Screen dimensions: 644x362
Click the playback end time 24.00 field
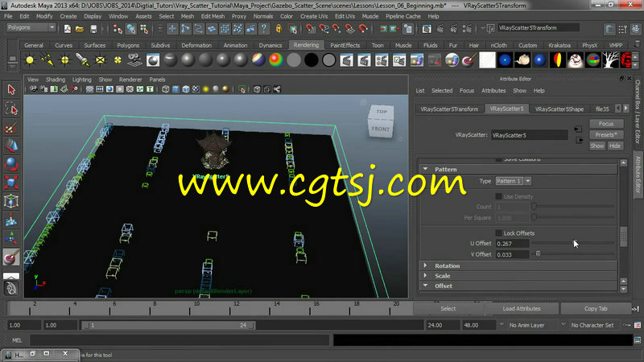tap(442, 325)
